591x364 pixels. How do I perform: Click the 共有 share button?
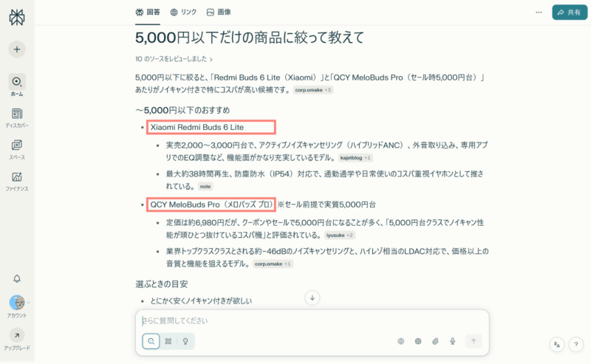click(570, 13)
